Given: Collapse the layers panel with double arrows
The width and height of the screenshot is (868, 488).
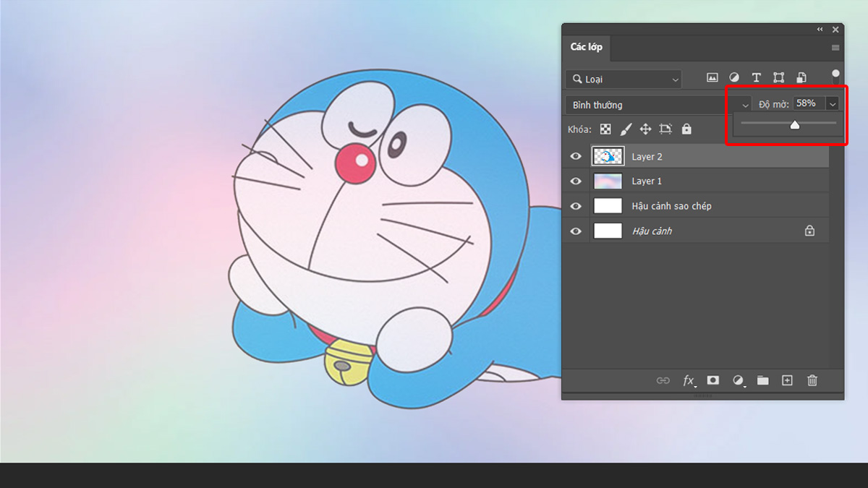Looking at the screenshot, I should click(x=820, y=30).
